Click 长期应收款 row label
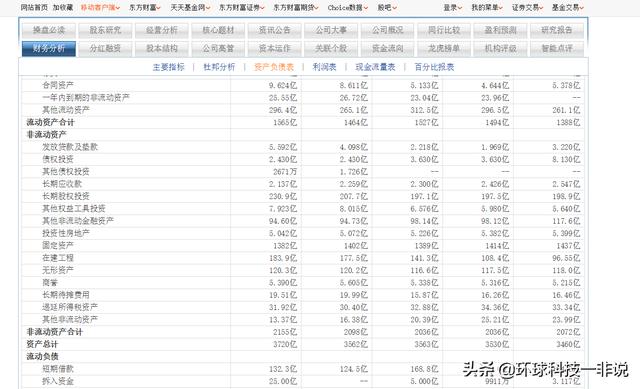Viewport: 640px width, 389px height. point(62,184)
